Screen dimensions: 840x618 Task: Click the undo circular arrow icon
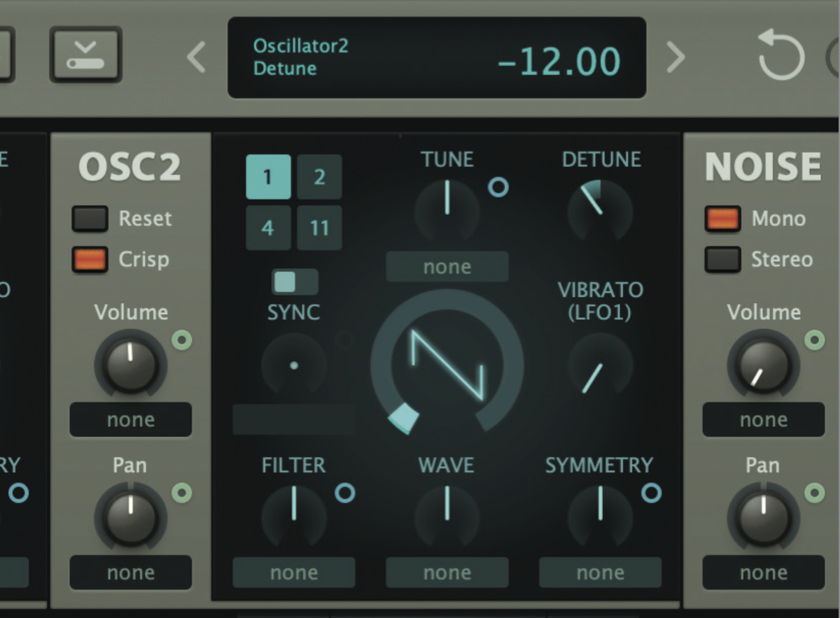pos(779,57)
